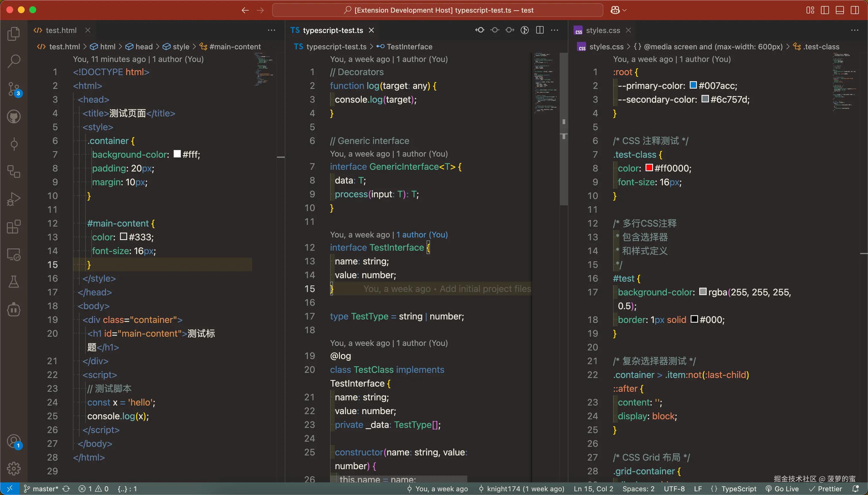Click TypeScript language mode in status bar

tap(739, 488)
